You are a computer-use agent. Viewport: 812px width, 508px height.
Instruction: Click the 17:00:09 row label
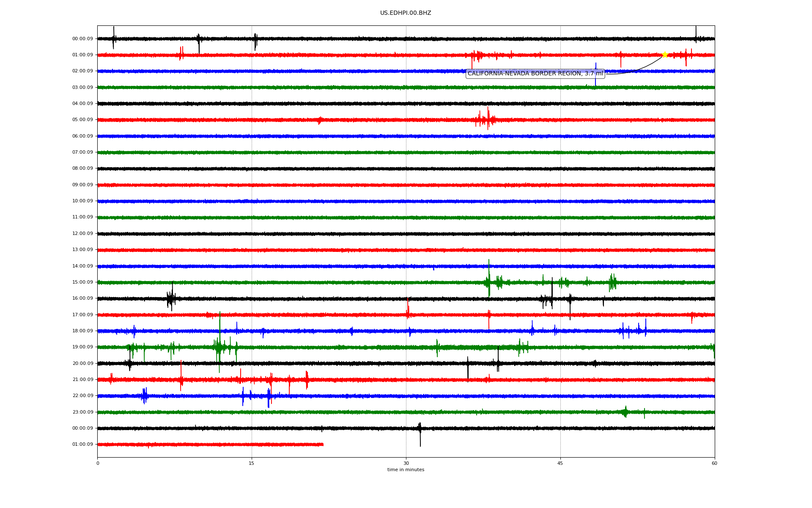coord(82,315)
